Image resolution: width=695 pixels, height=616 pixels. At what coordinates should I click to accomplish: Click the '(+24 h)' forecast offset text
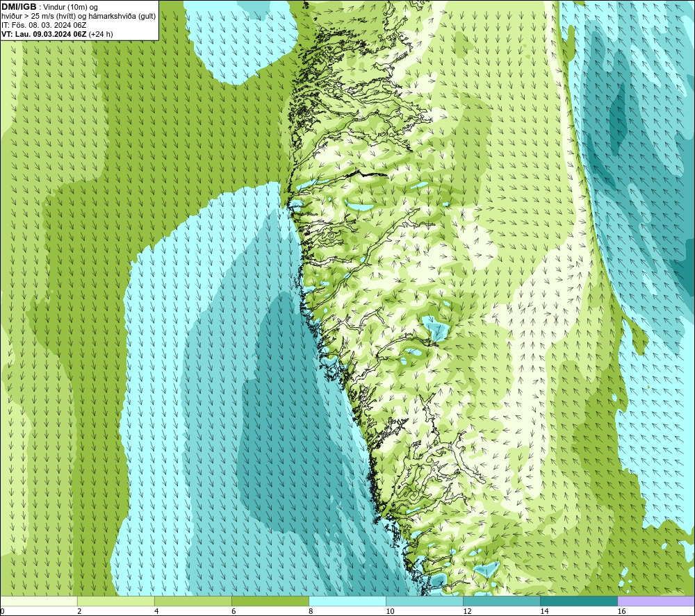coord(101,34)
